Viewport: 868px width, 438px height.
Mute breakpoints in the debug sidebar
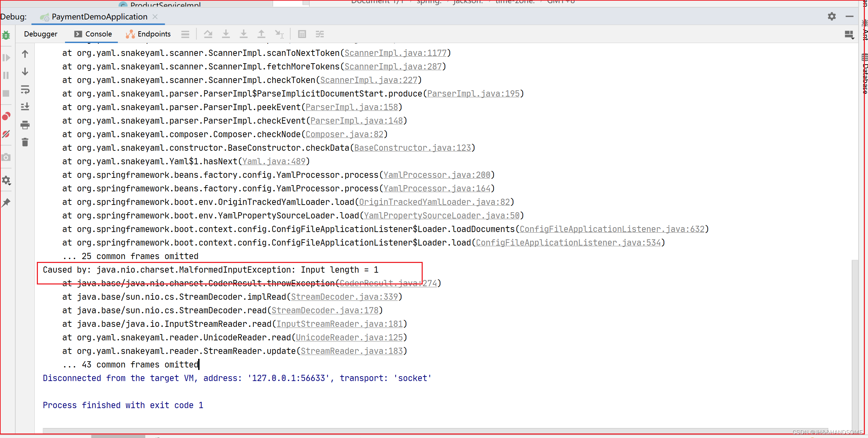[x=6, y=134]
